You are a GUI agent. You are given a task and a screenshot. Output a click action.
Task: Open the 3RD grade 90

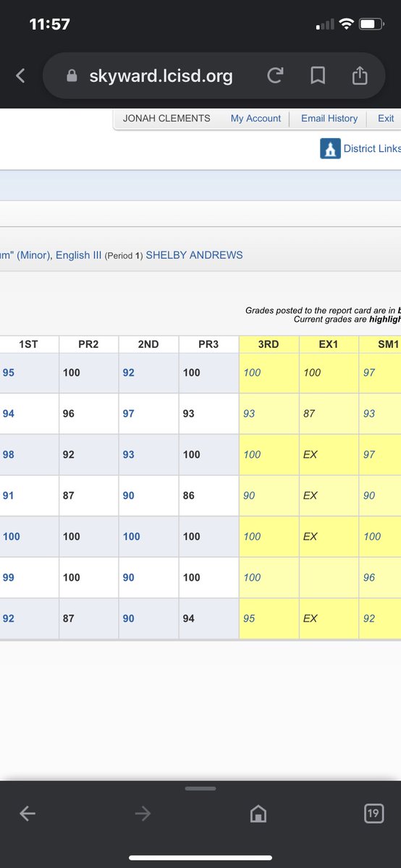(249, 495)
